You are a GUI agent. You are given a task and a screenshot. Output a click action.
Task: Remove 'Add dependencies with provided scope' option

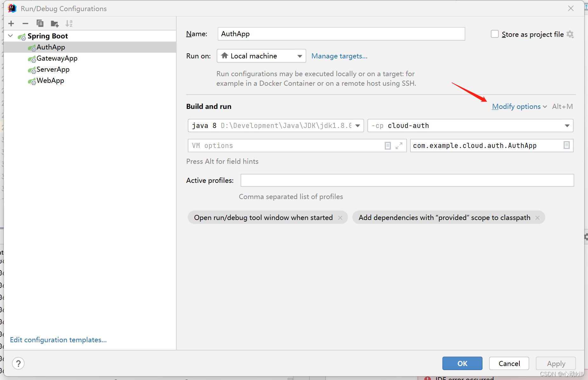pos(537,218)
